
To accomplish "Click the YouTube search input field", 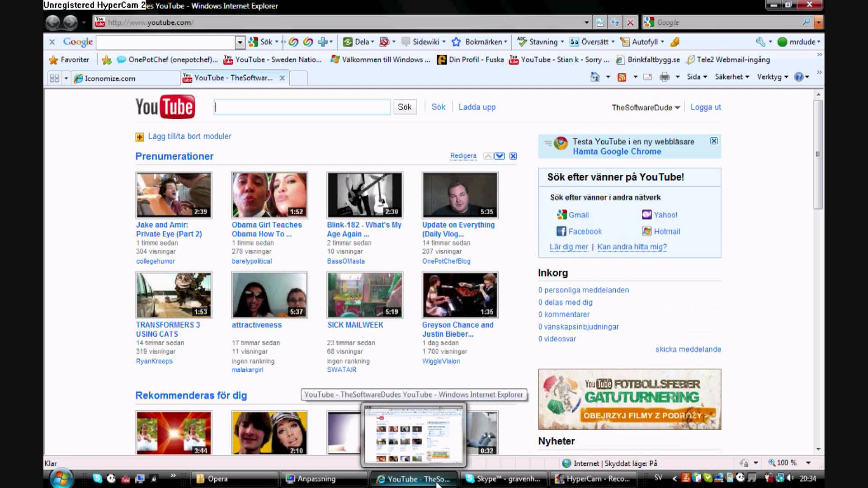I will (x=302, y=107).
